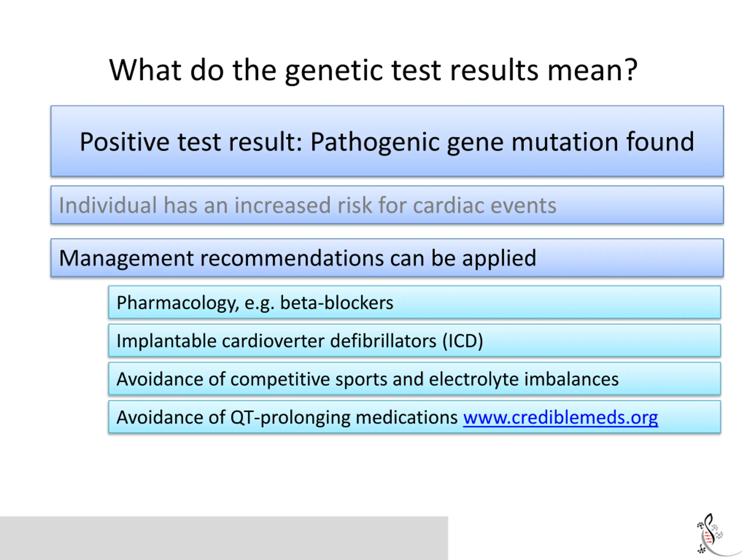This screenshot has height=560, width=747.
Task: Click the words 'cardiac events'
Action: 485,205
